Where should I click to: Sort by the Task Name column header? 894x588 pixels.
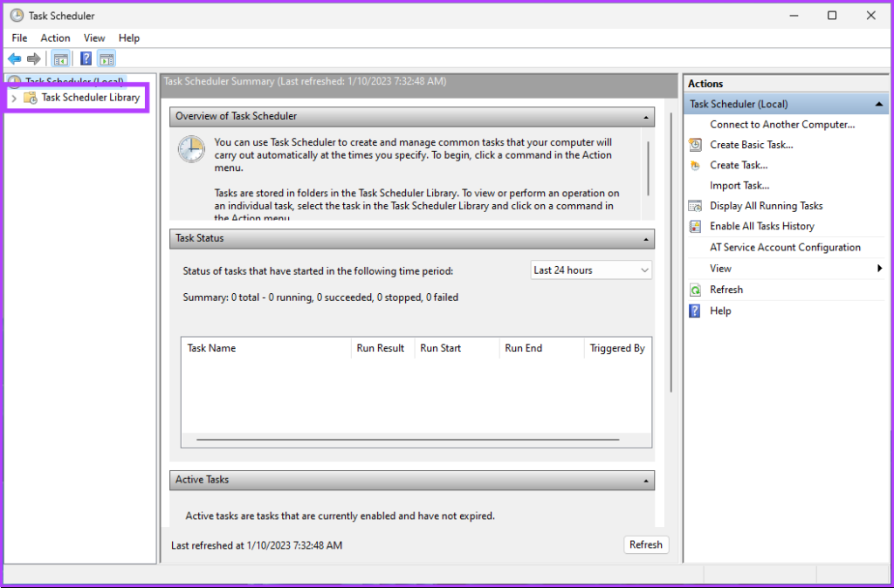click(x=211, y=348)
